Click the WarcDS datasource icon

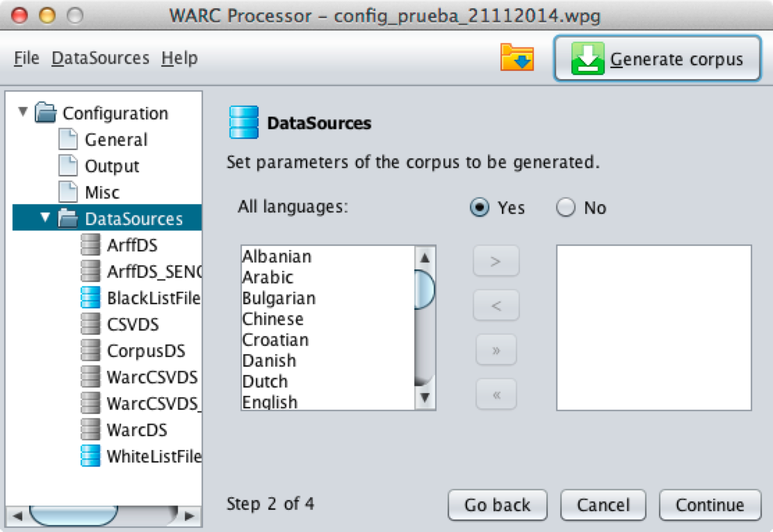click(90, 430)
